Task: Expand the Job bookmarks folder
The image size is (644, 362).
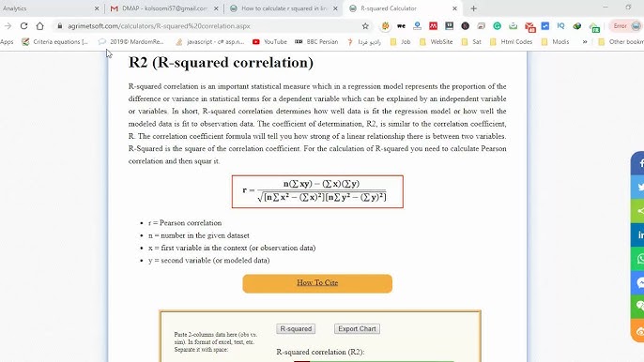Action: click(x=400, y=42)
